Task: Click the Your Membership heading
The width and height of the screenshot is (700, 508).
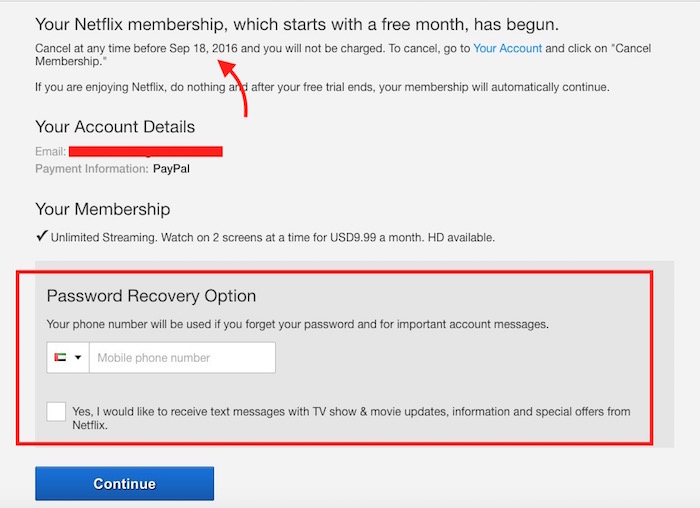Action: tap(102, 209)
